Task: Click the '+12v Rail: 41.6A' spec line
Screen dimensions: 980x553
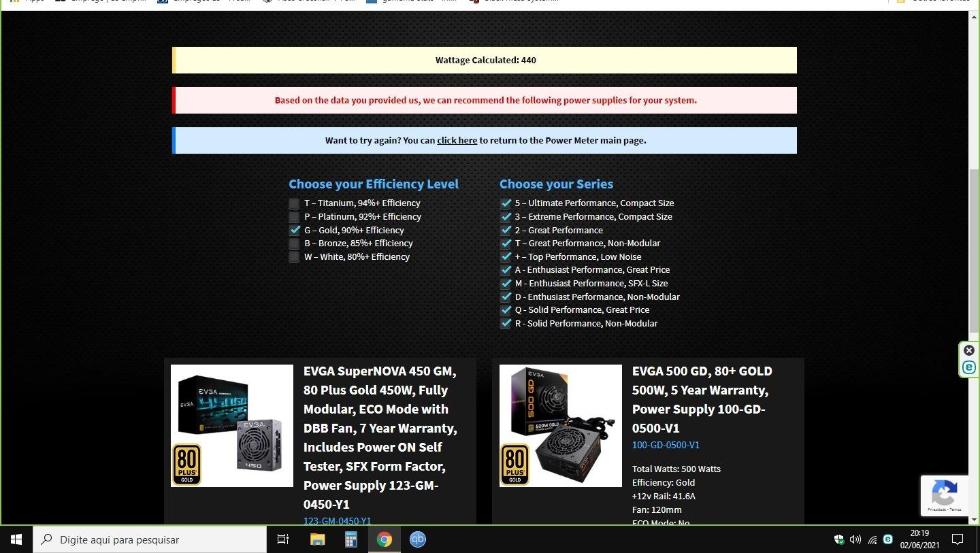Action: (664, 496)
